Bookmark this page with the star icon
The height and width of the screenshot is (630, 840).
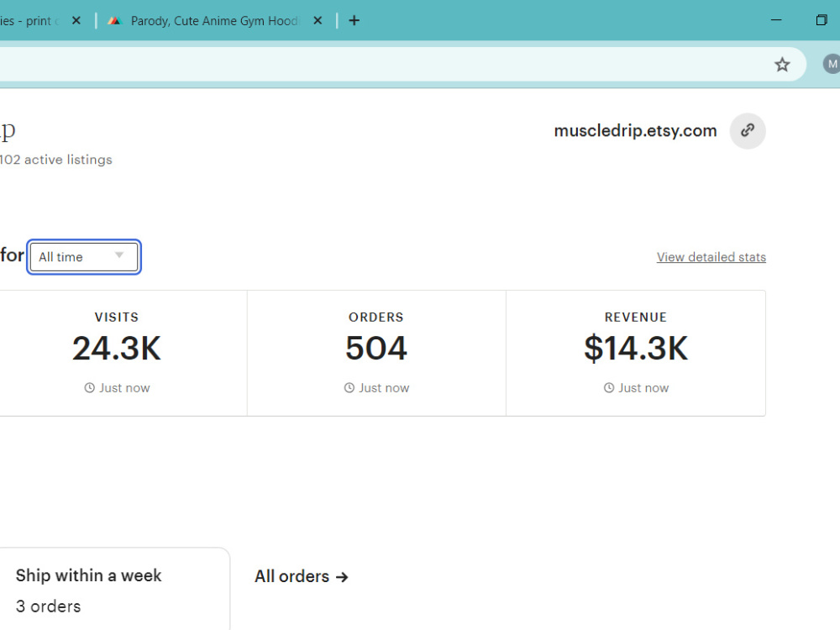pos(782,65)
